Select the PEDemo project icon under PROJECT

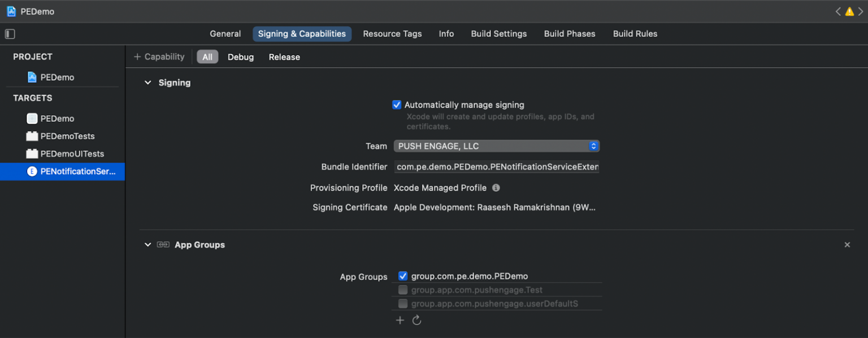tap(32, 77)
